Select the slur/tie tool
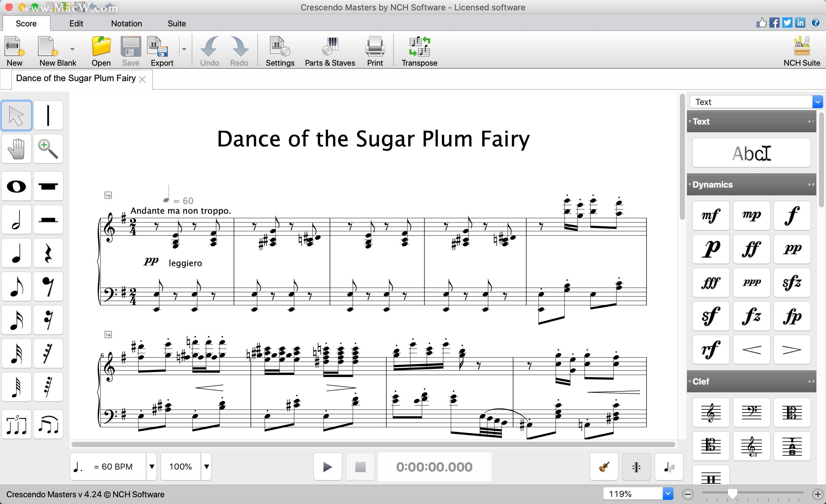Viewport: 826px width, 504px height. click(x=48, y=424)
